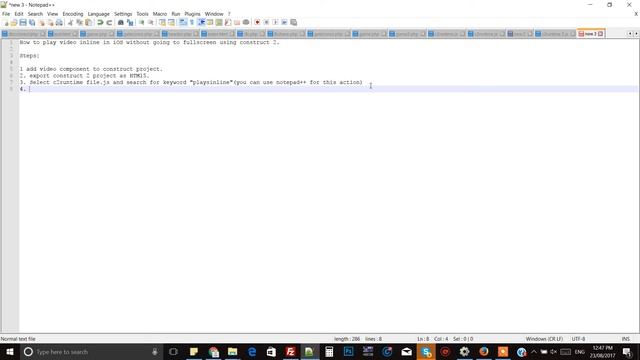Open Find with the binoculars icon
The width and height of the screenshot is (640, 360).
pyautogui.click(x=120, y=22)
